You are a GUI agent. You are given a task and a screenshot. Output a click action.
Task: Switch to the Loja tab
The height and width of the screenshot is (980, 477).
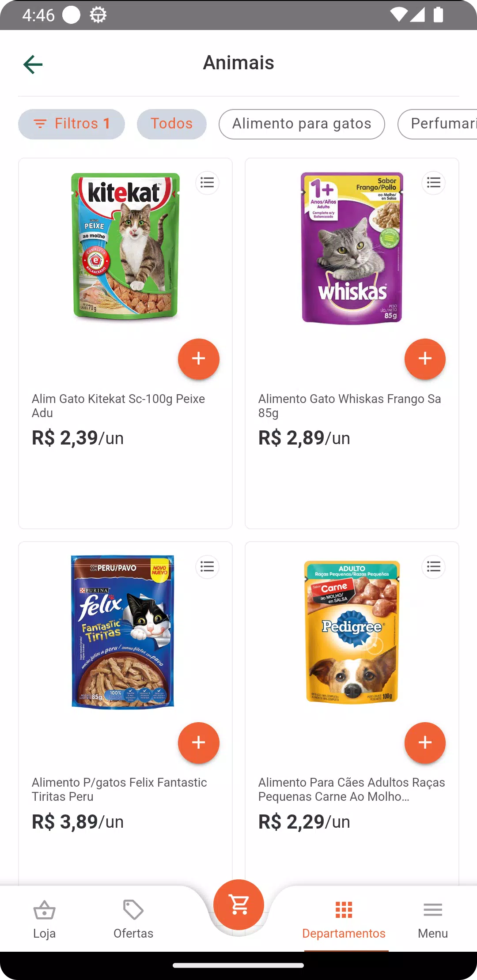click(x=44, y=920)
